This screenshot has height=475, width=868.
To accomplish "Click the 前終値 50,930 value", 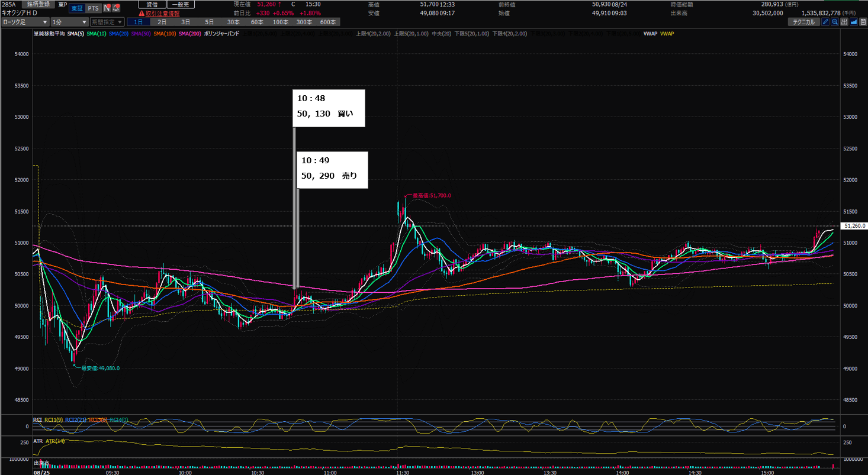I will [x=602, y=4].
